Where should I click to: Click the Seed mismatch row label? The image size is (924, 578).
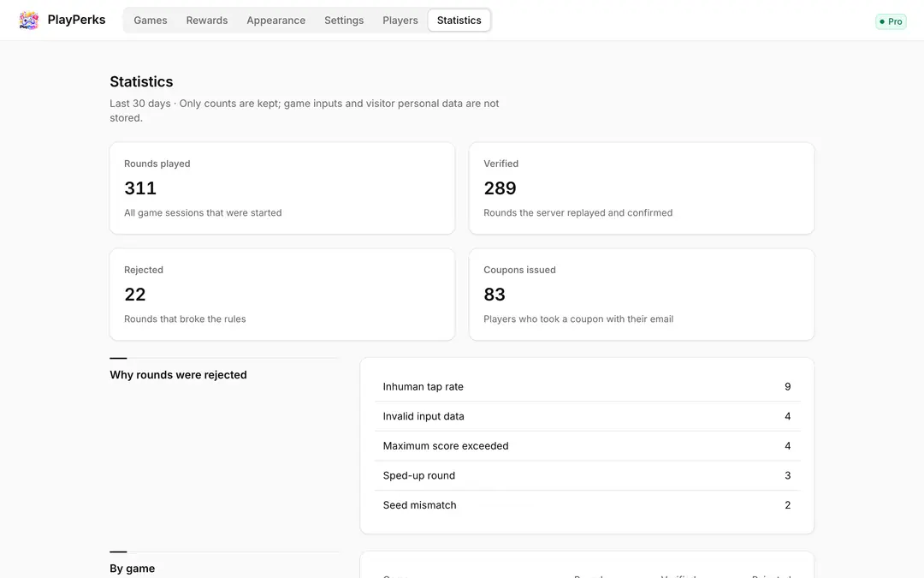click(419, 505)
